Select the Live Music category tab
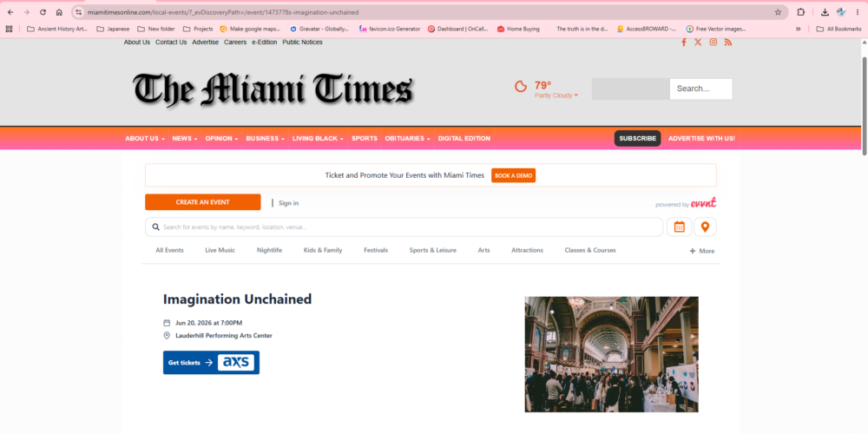Viewport: 868px width, 434px height. pyautogui.click(x=220, y=250)
